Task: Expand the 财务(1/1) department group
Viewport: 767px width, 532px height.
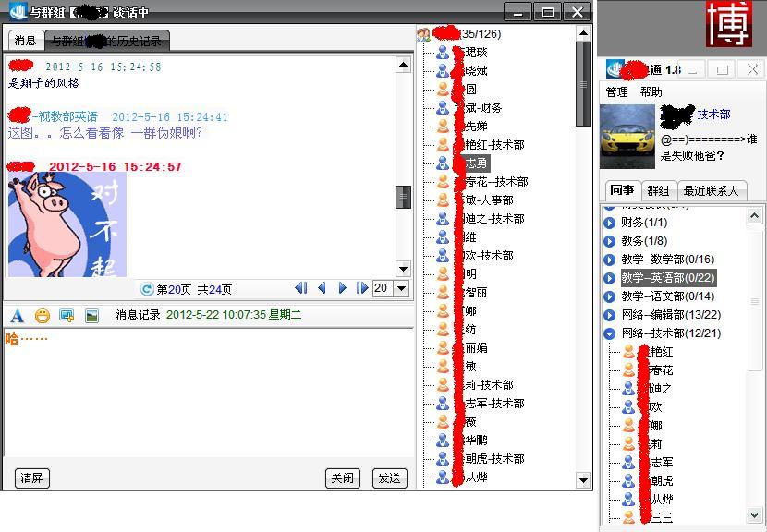Action: tap(610, 223)
